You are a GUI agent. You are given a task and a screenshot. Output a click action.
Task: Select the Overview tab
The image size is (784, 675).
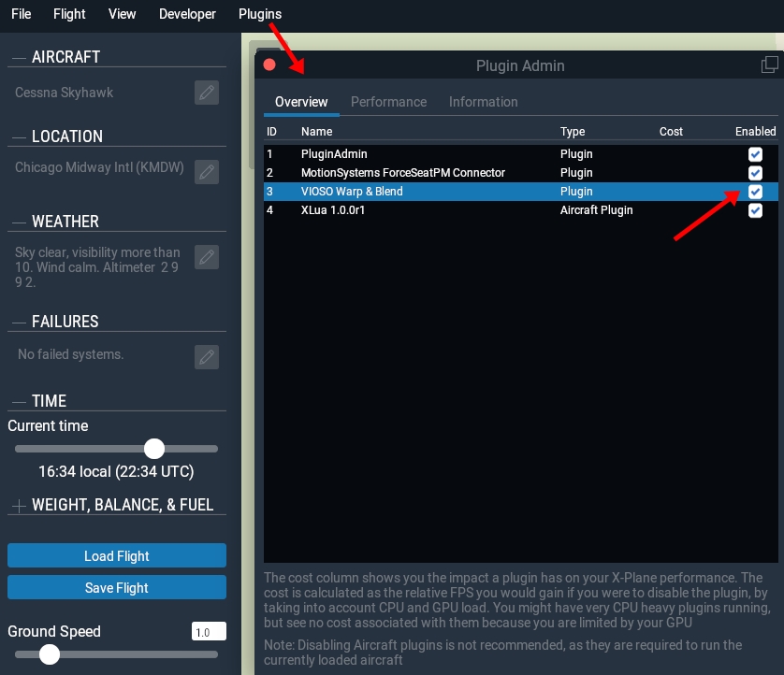(301, 102)
